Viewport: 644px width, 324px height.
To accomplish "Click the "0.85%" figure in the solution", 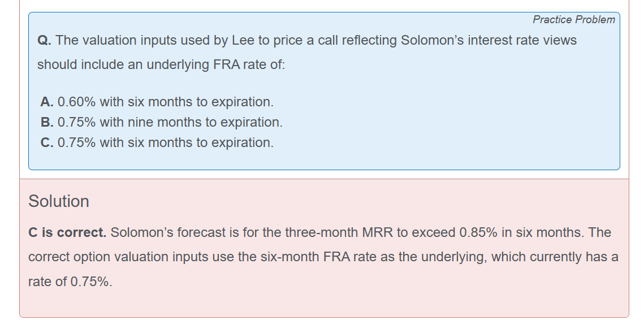I will [478, 232].
